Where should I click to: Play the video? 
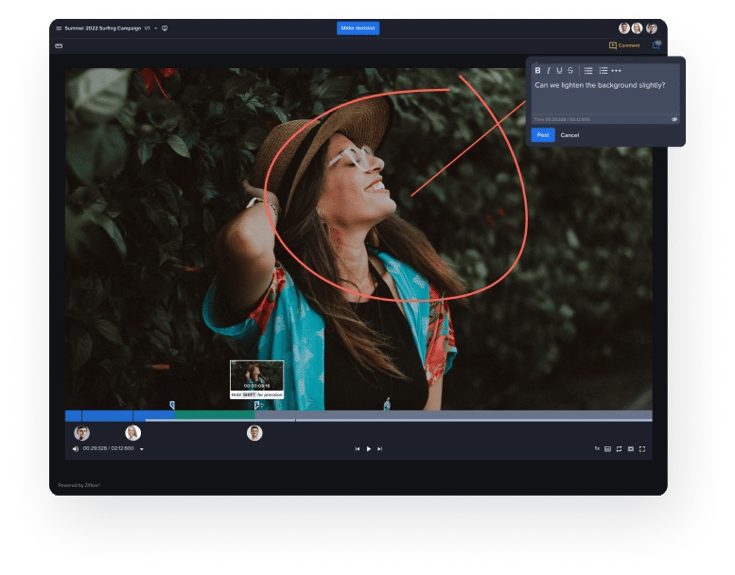point(368,449)
